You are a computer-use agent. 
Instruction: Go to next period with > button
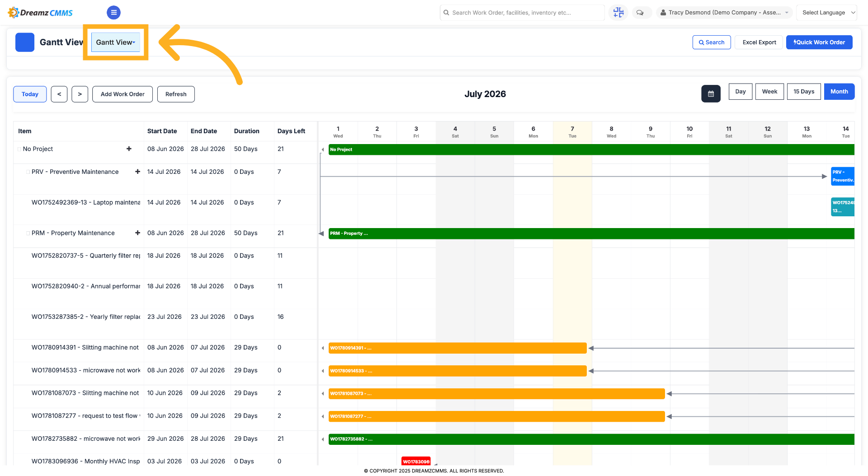80,94
